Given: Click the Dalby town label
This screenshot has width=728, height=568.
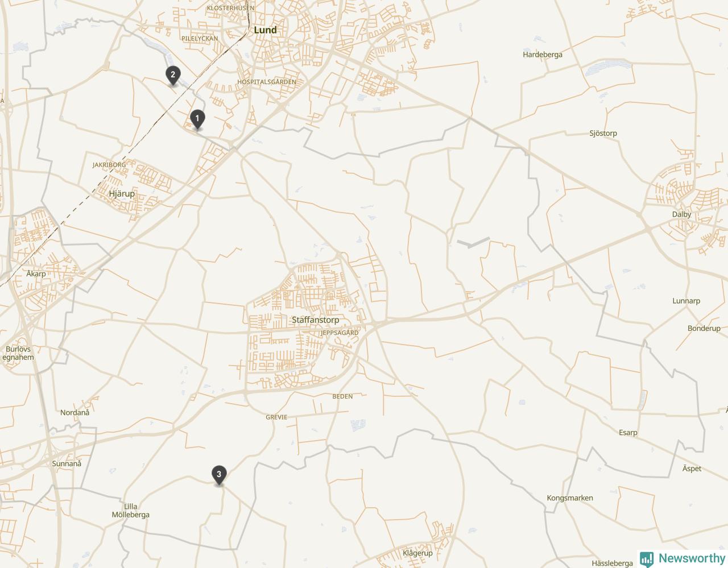Looking at the screenshot, I should tap(681, 214).
